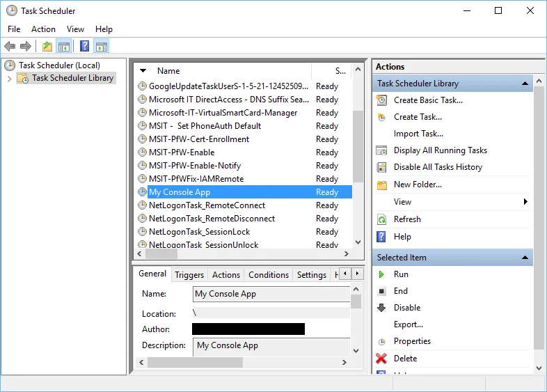The image size is (547, 392).
Task: Click the Properties link text
Action: point(412,341)
